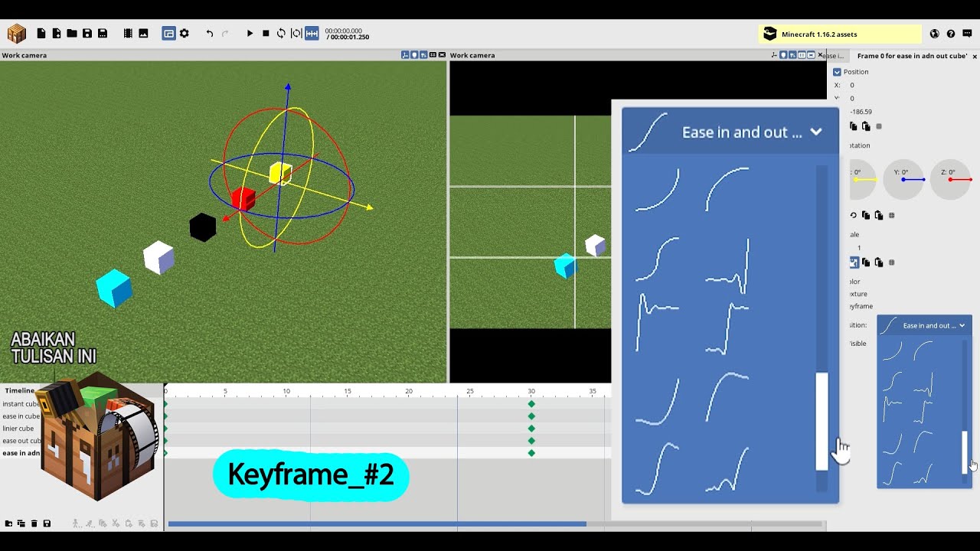Paste position values with the paste icon
The height and width of the screenshot is (551, 980).
click(866, 126)
